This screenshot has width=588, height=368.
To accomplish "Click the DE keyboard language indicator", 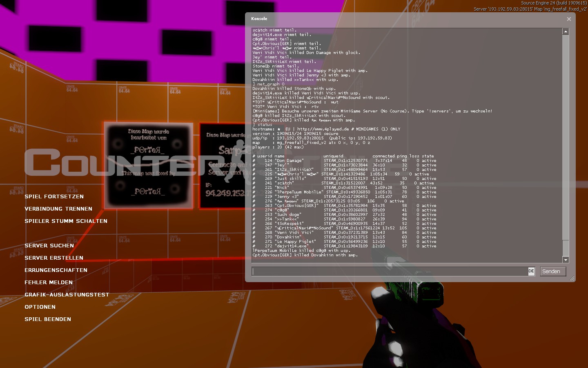I will (x=531, y=271).
